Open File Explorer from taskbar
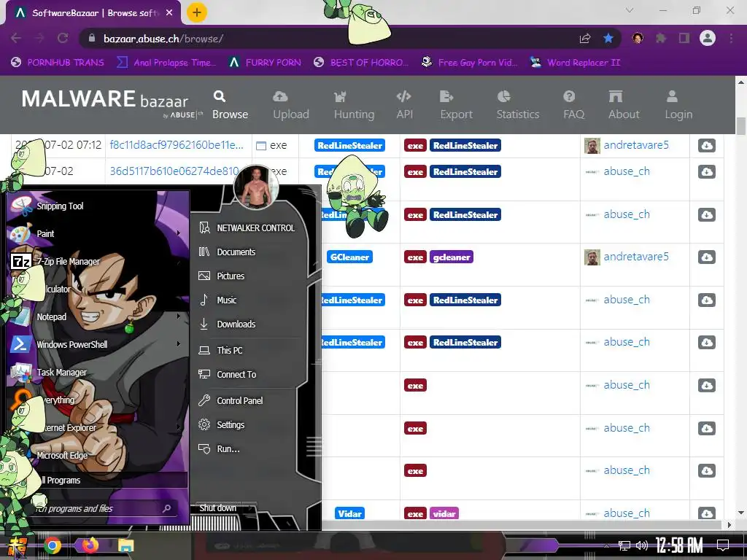Viewport: 747px width, 560px height. click(126, 545)
